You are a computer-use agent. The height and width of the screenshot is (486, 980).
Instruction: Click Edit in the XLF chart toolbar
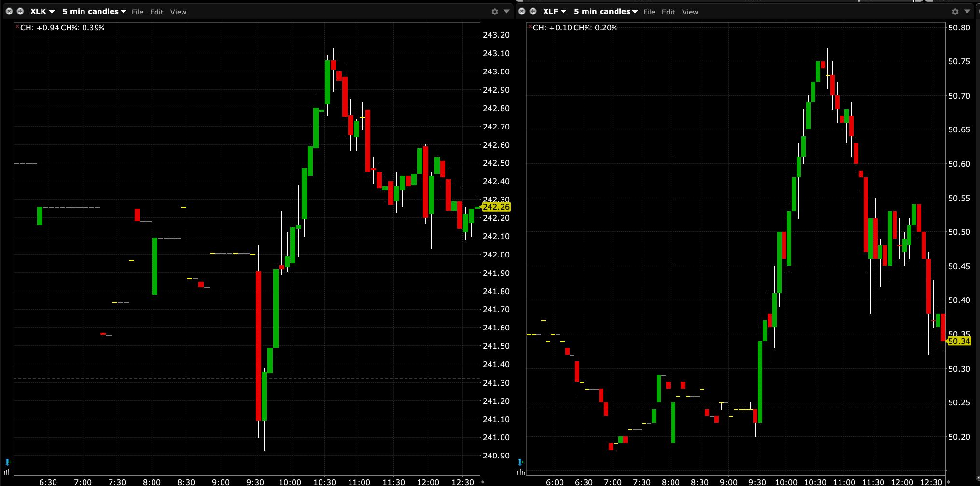[x=668, y=12]
